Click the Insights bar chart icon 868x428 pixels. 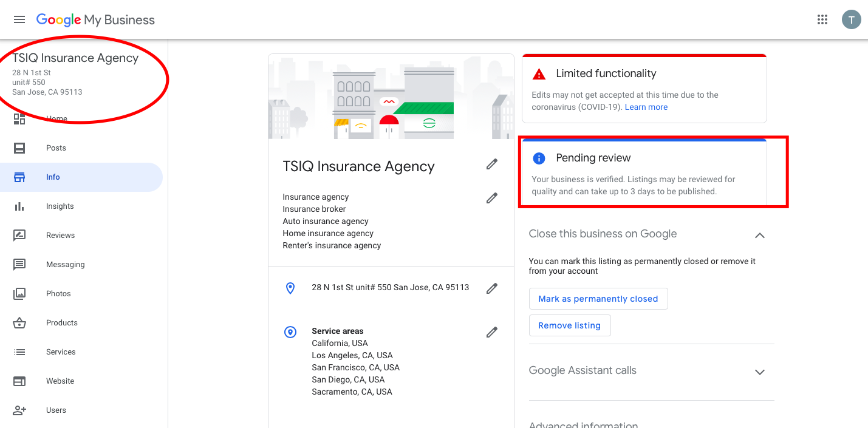(19, 206)
